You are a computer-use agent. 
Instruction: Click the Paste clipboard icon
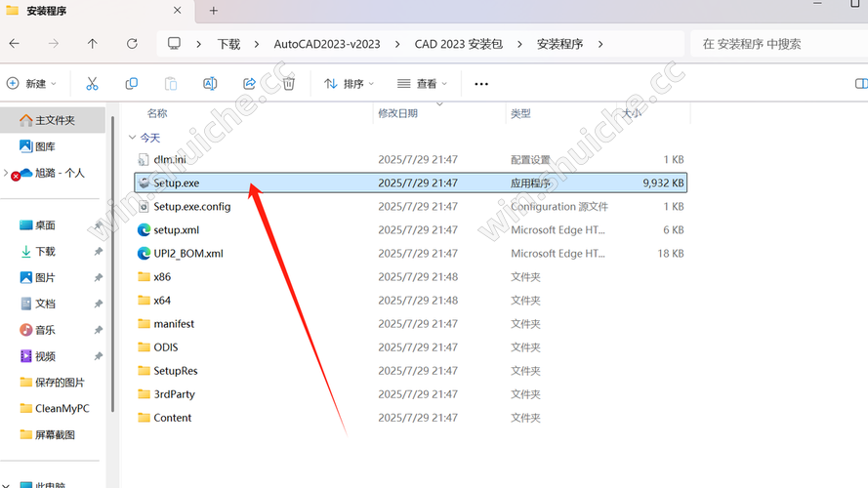[x=171, y=84]
